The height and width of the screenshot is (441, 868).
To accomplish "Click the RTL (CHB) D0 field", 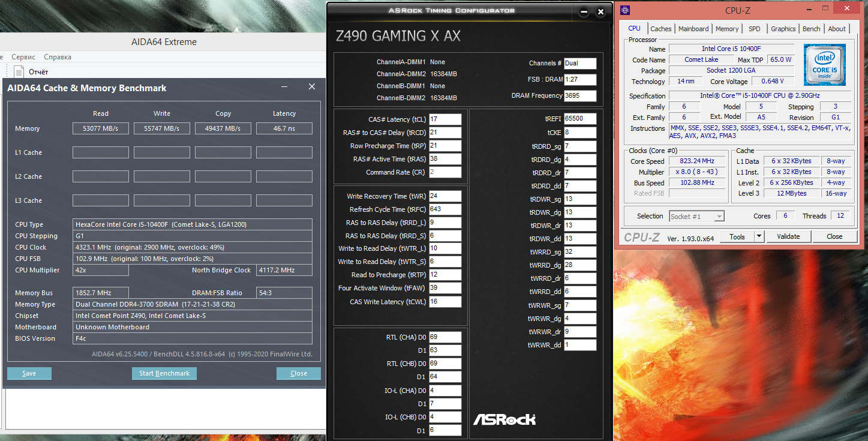I will [446, 364].
